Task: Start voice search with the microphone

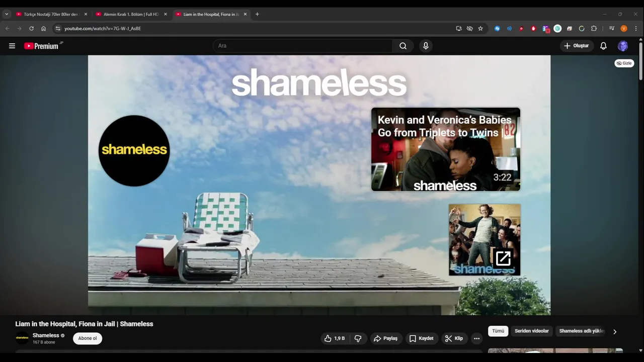Action: coord(426,46)
